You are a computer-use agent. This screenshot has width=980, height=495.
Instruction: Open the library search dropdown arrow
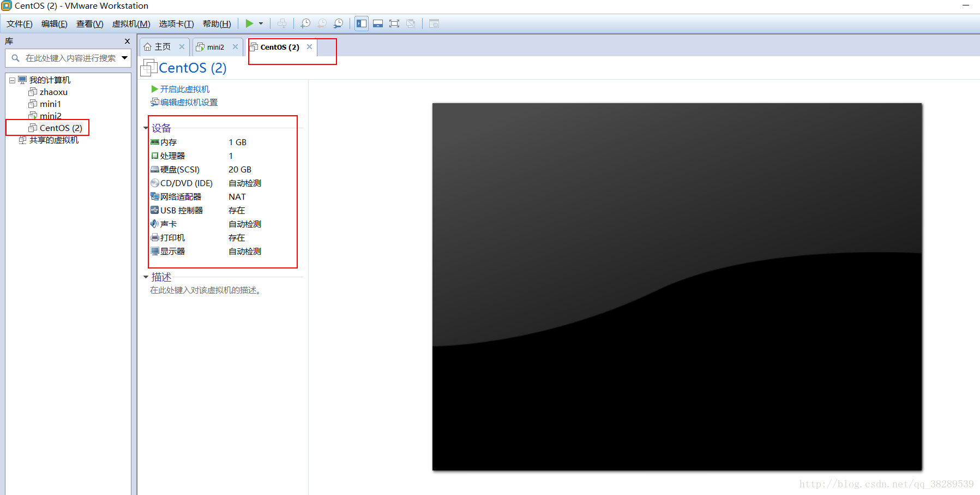point(124,58)
